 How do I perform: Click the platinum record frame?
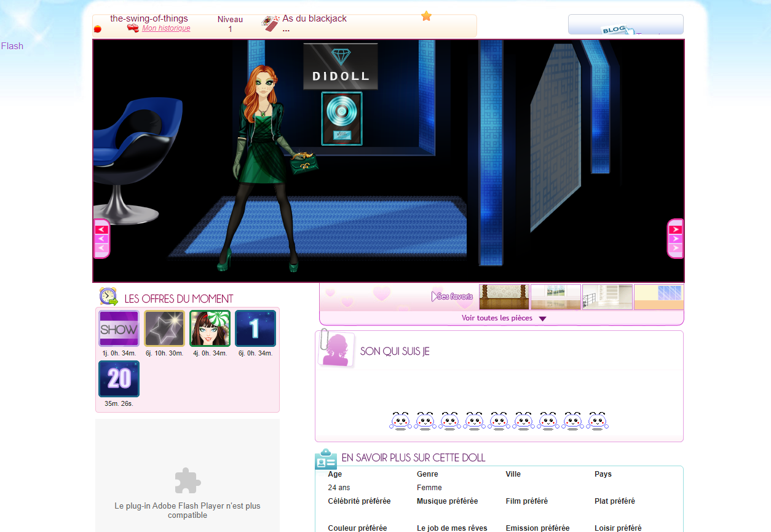[x=342, y=119]
